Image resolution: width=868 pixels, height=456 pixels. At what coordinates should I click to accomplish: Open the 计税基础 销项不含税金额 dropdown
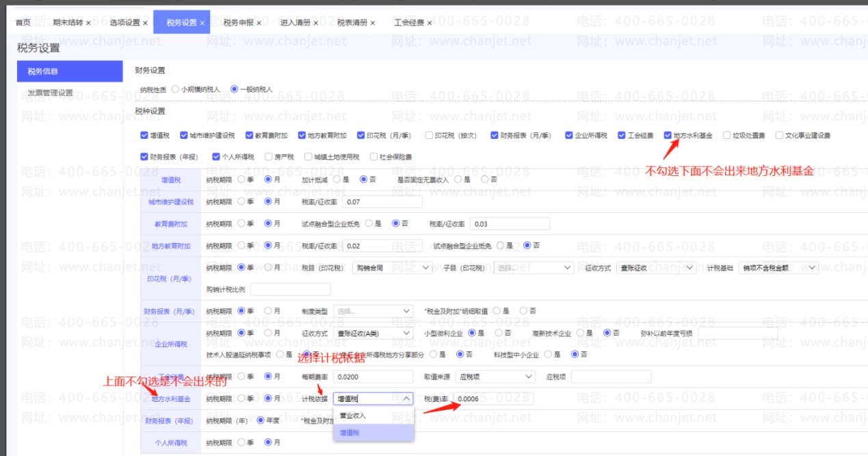780,268
